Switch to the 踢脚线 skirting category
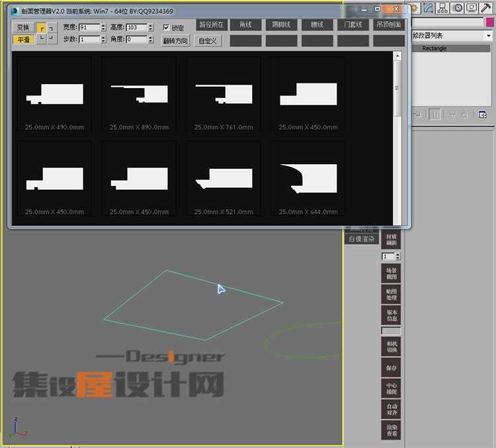Viewport: 496px width, 448px height. click(281, 24)
